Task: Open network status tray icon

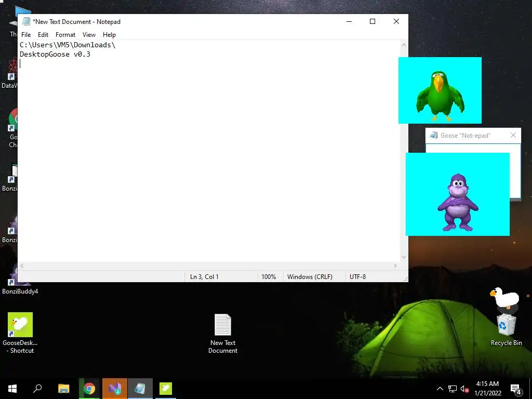Action: click(453, 389)
